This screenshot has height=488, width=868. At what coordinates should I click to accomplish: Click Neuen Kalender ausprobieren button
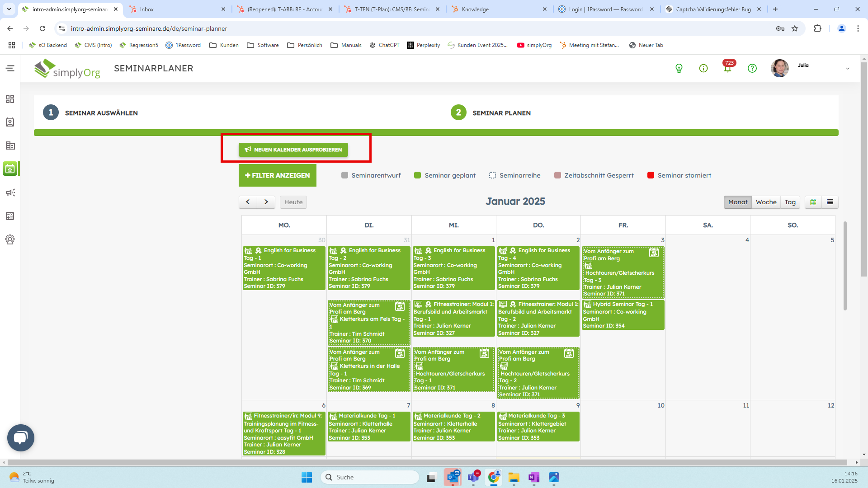click(293, 150)
